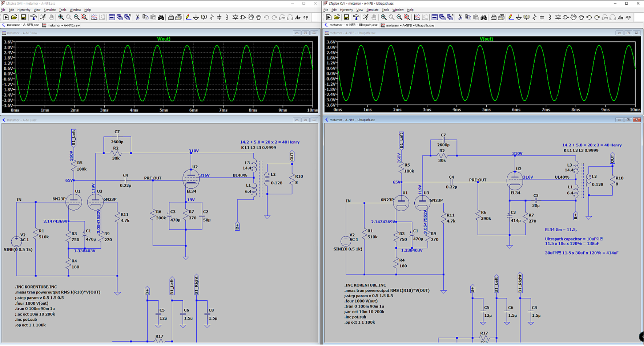
Task: Click Find binoculars icon in left A-NFB.asc window
Action: click(161, 17)
